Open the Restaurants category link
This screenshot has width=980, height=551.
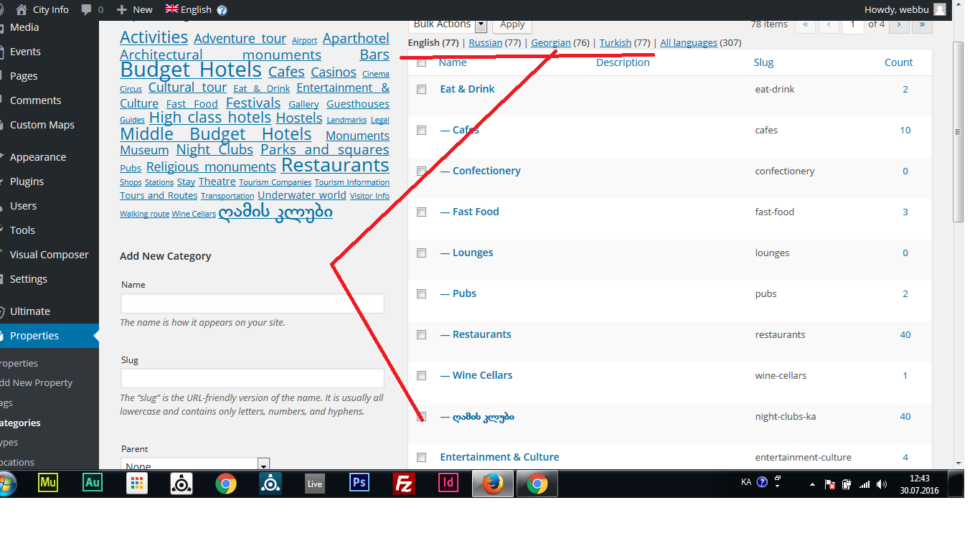481,334
